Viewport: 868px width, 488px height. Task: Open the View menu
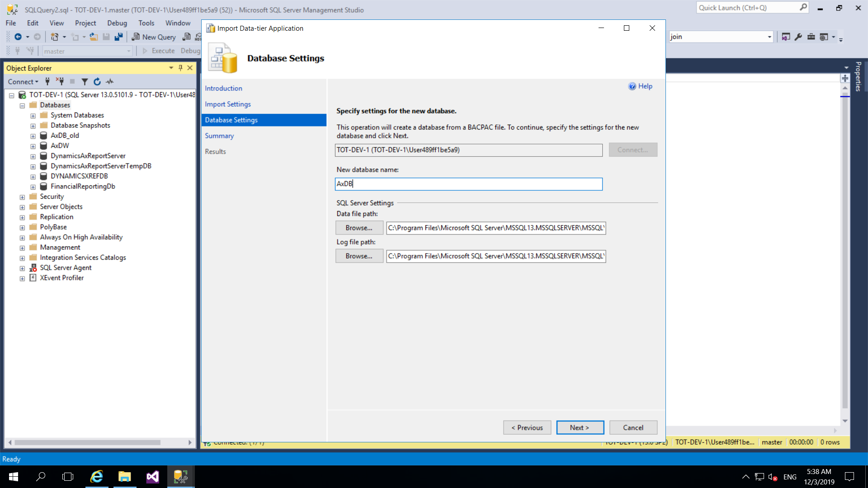click(x=57, y=23)
